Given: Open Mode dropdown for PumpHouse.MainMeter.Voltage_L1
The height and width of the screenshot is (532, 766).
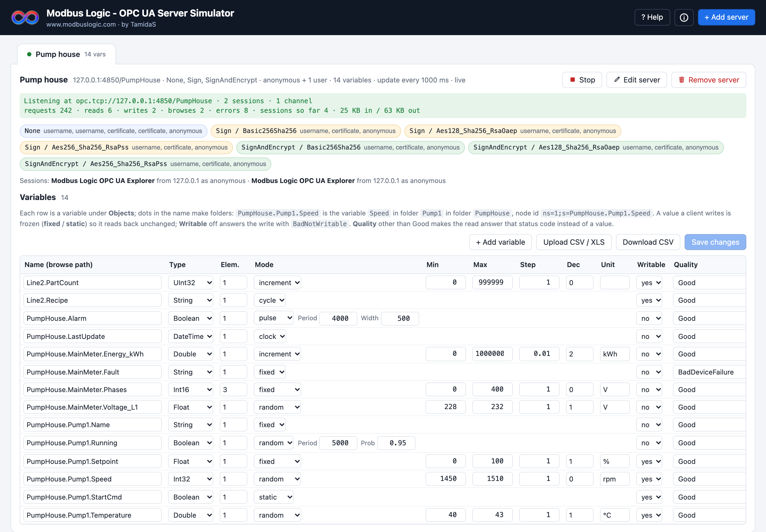Looking at the screenshot, I should (x=277, y=407).
